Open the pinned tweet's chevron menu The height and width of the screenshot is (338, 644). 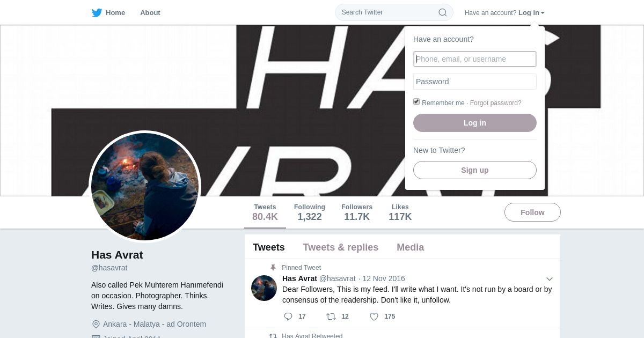(x=550, y=279)
